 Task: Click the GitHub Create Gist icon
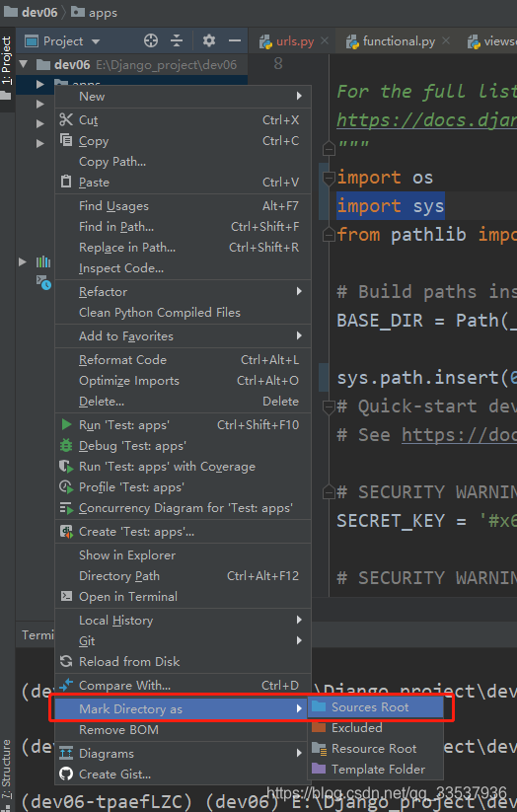click(x=66, y=774)
